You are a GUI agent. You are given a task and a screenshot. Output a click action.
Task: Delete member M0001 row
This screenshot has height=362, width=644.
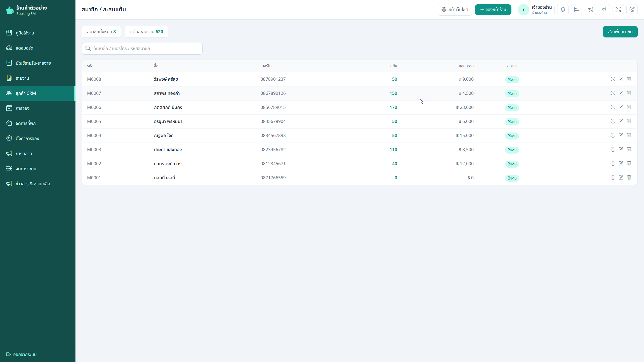point(629,177)
